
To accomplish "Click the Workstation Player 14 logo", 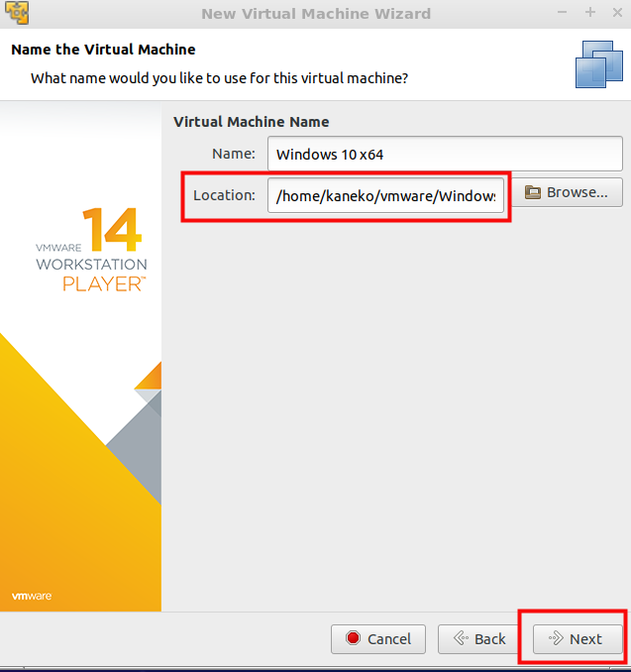I will pos(91,250).
